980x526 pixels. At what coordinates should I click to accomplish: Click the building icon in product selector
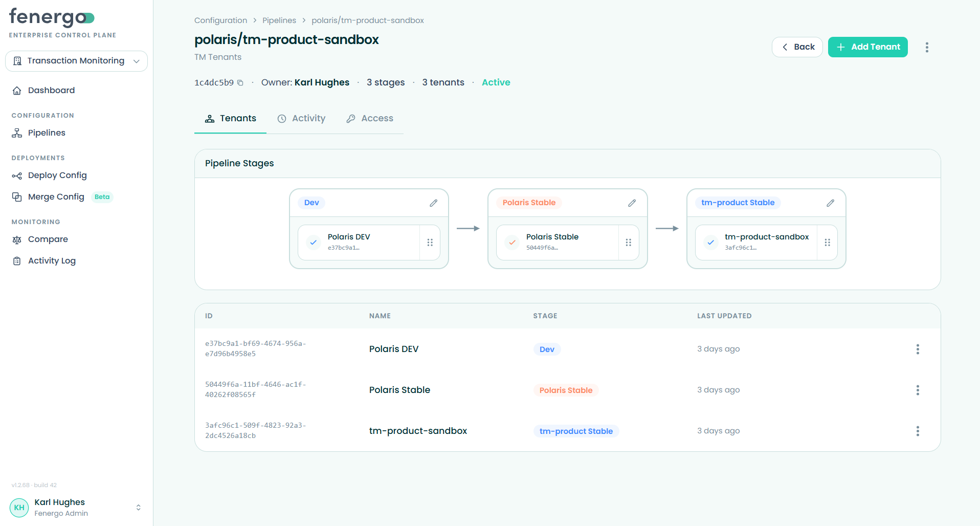[17, 61]
